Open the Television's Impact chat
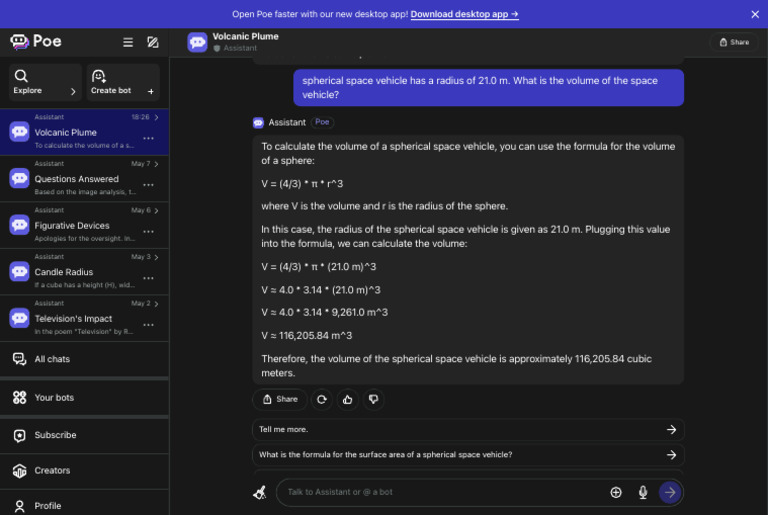The width and height of the screenshot is (768, 515). [x=84, y=318]
